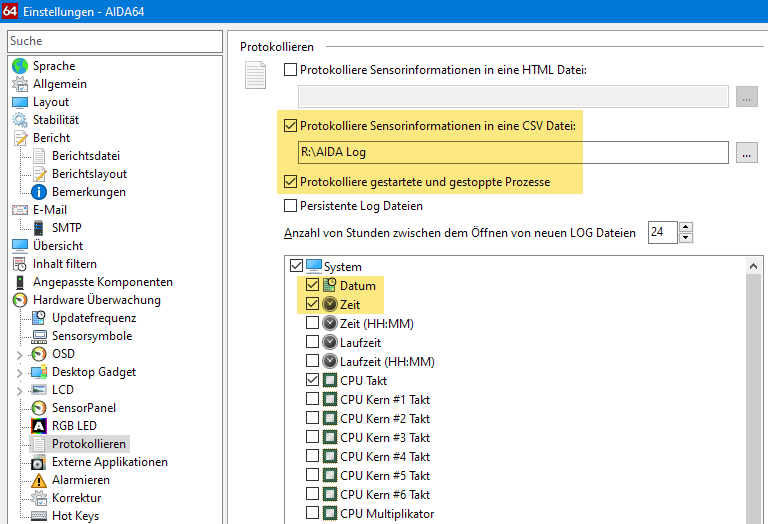The image size is (768, 524).
Task: Select the Updatefrequenz entry
Action: point(94,318)
